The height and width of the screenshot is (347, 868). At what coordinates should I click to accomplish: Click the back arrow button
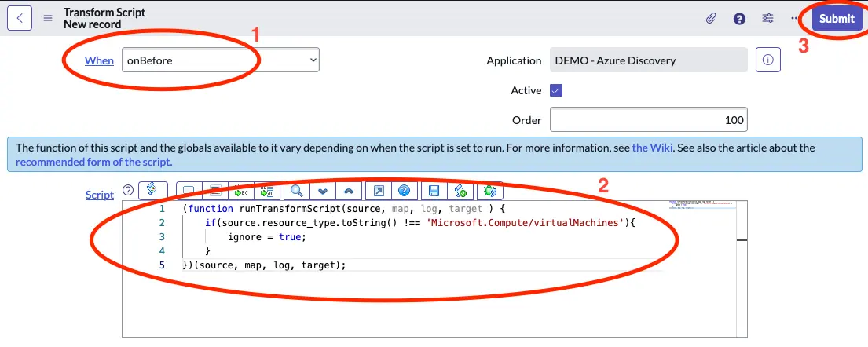tap(19, 18)
